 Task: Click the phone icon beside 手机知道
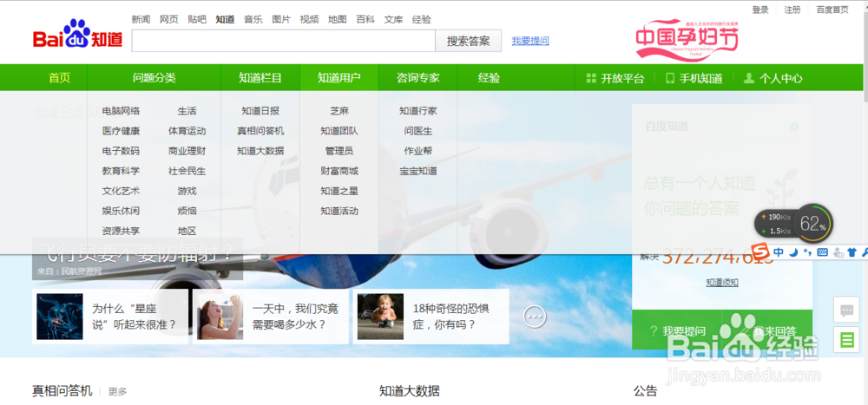[670, 78]
